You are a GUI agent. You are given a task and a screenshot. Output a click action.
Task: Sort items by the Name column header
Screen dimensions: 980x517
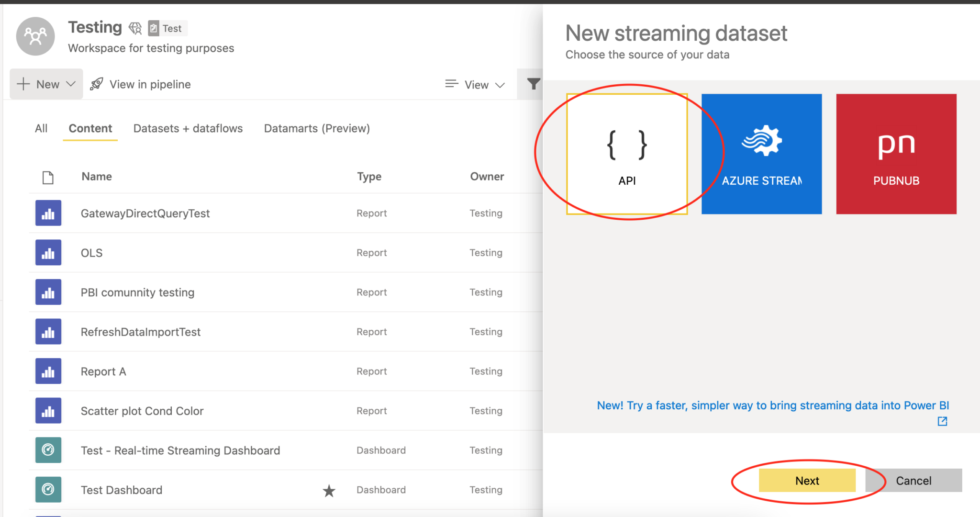point(96,176)
